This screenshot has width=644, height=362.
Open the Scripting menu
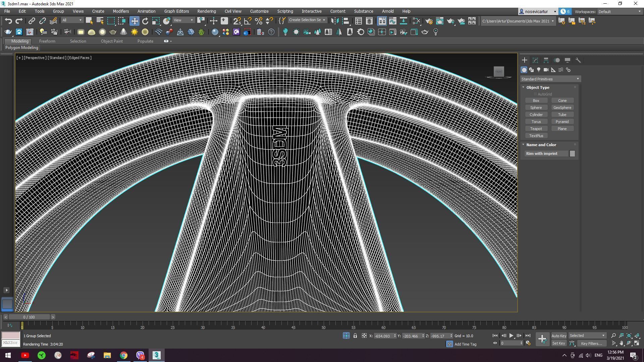click(285, 11)
